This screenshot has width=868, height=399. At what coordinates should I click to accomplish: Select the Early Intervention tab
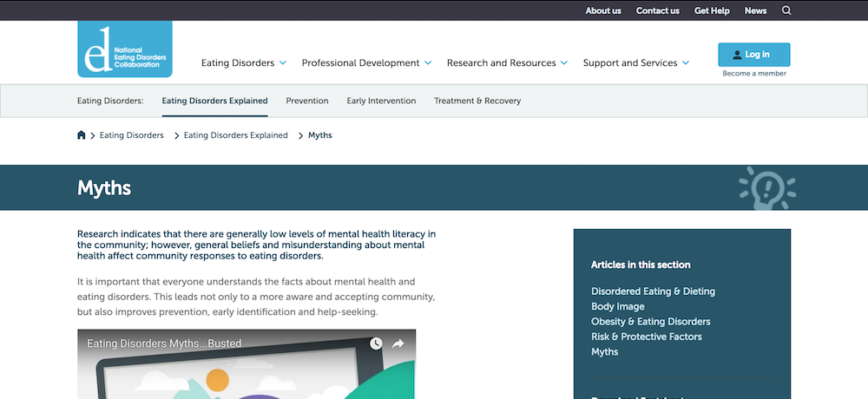[x=381, y=101]
